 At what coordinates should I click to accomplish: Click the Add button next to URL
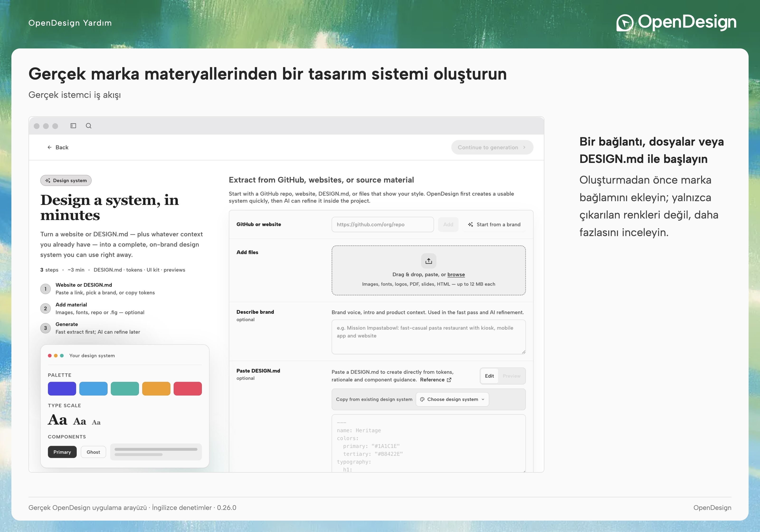tap(448, 224)
